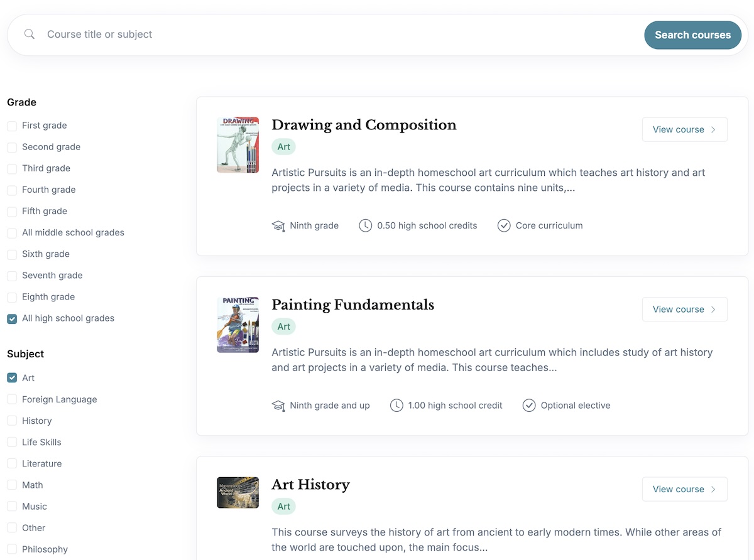Check the Math subject box
Screen dimensions: 754x560
point(12,485)
